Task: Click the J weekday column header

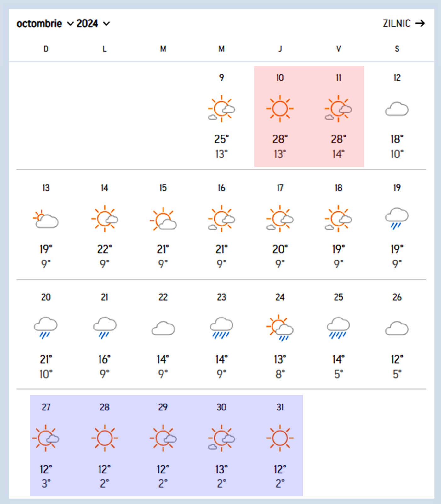Action: pos(280,49)
